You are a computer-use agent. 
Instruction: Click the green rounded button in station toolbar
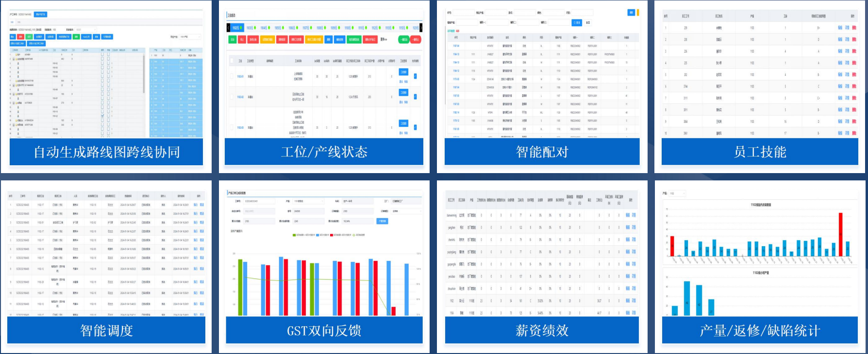404,39
